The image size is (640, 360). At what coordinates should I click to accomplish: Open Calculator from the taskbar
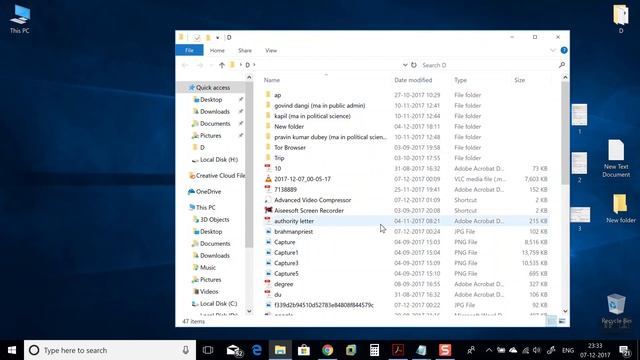(x=374, y=350)
